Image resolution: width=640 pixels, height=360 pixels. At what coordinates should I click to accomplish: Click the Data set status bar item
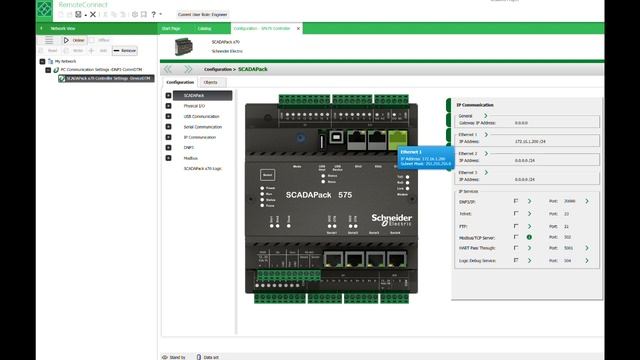coord(208,357)
